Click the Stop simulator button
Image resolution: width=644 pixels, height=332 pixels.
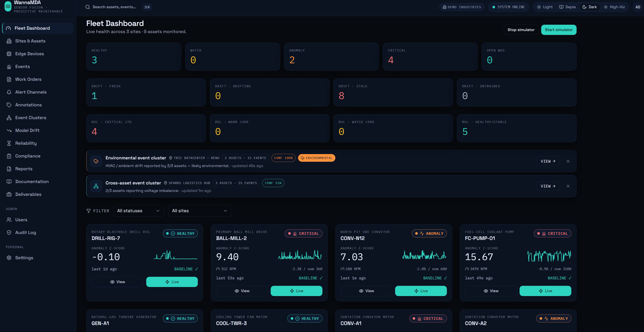click(x=521, y=30)
